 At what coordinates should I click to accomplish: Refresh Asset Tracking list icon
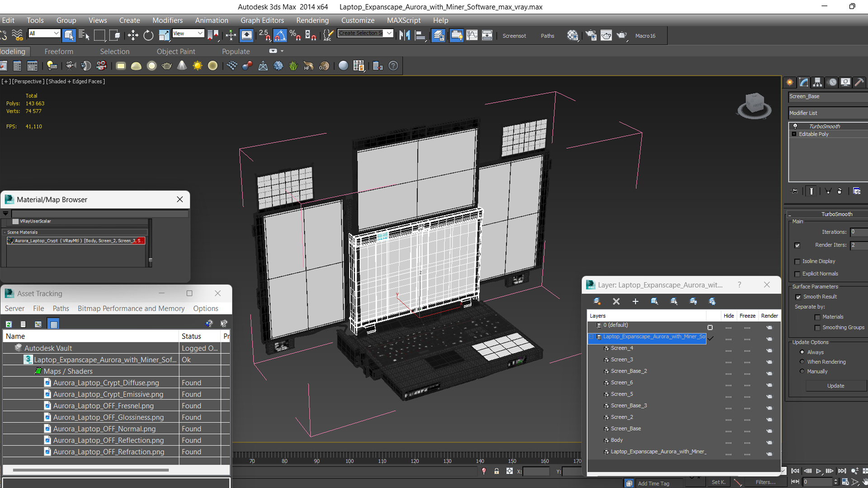click(9, 324)
